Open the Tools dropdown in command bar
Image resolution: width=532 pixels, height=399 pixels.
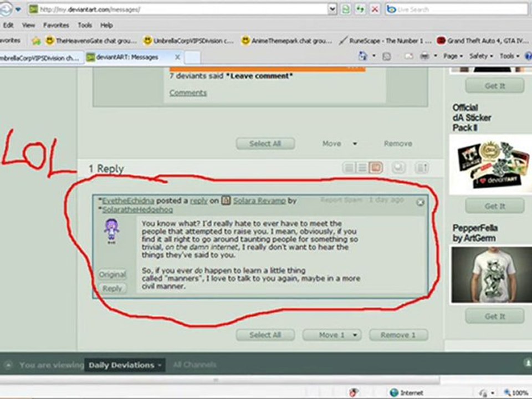(x=509, y=56)
